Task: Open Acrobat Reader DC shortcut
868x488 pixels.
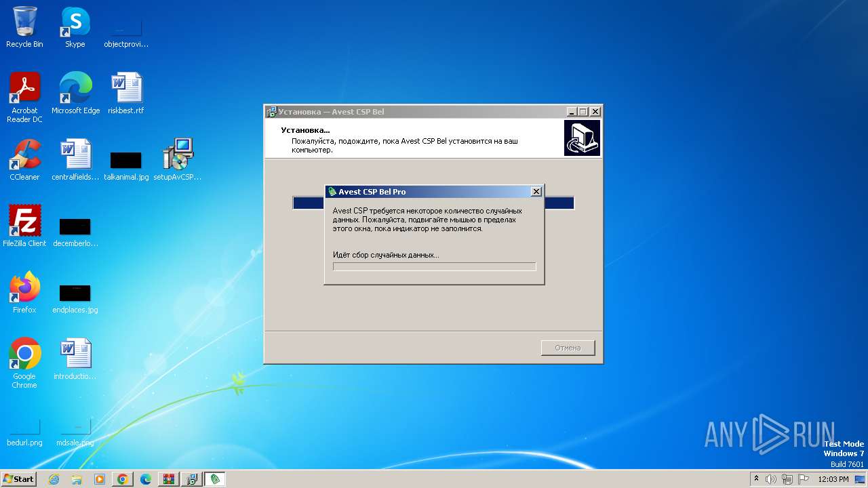Action: [x=24, y=98]
